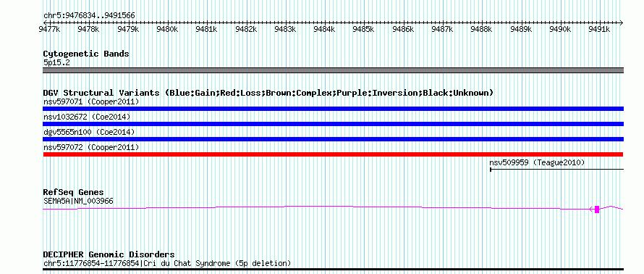Image resolution: width=644 pixels, height=274 pixels.
Task: Click the RefSeq Genes track title
Action: [x=73, y=192]
